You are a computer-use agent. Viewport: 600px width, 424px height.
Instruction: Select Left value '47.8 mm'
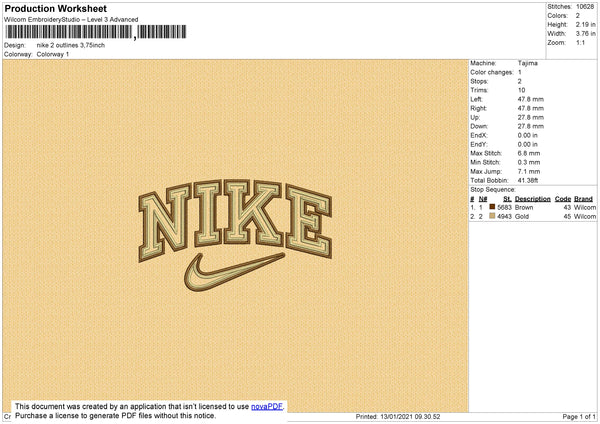point(531,99)
